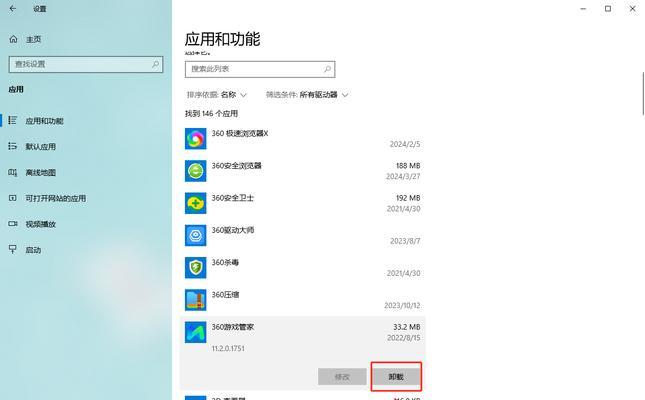
Task: Focus the 搜索此列表 search field
Action: pyautogui.click(x=260, y=69)
